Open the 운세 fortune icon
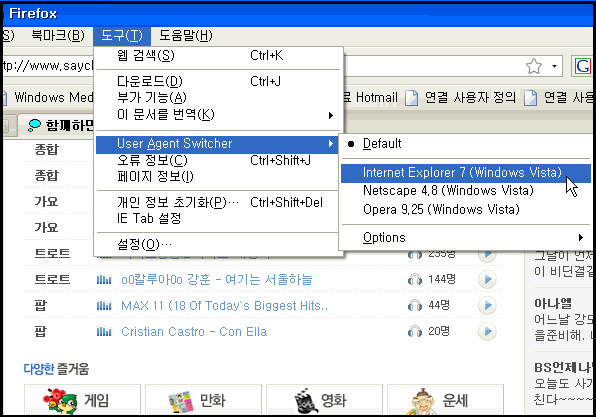 click(x=423, y=402)
